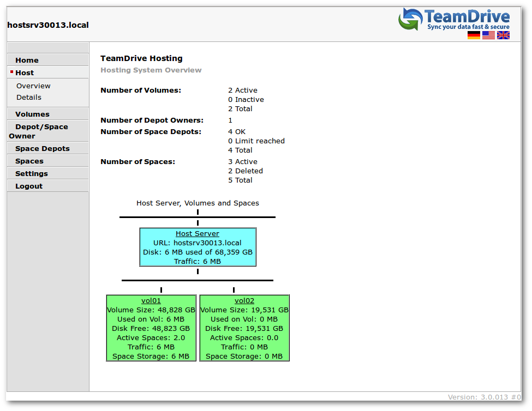Switch language with the UK flag

click(x=503, y=35)
